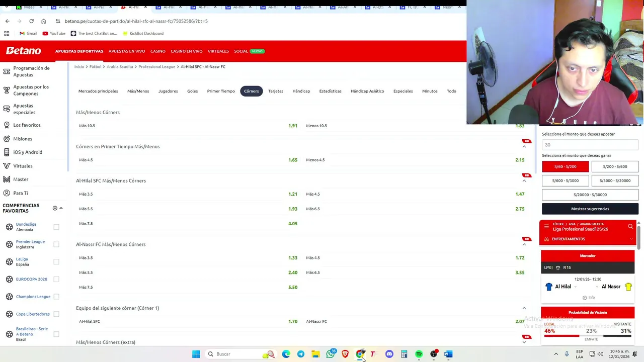The height and width of the screenshot is (362, 644).
Task: Open the iOS y Android sidebar item
Action: tap(28, 152)
